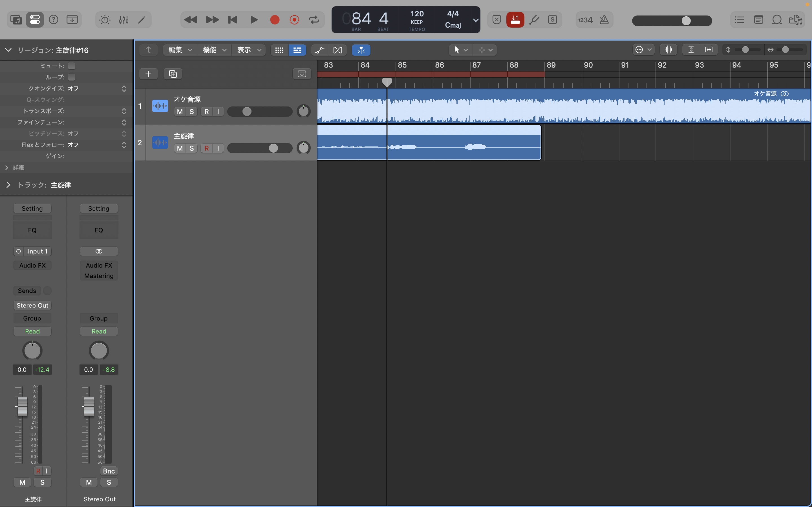Click the duplicate track icon
The width and height of the screenshot is (812, 507).
pyautogui.click(x=173, y=74)
